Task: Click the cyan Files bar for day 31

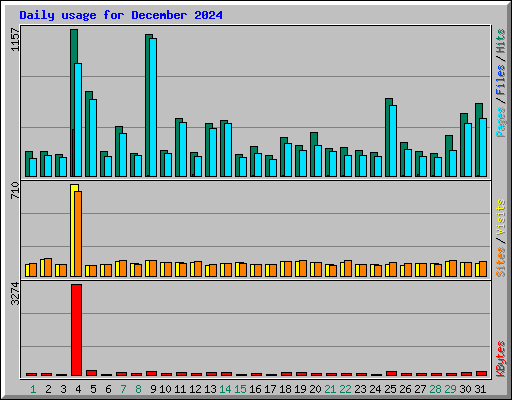Action: 483,147
